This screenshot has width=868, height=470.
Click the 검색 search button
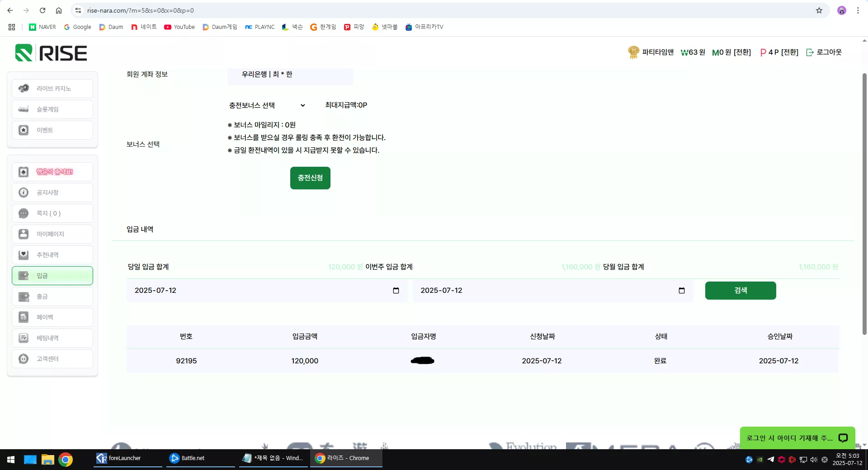click(741, 291)
